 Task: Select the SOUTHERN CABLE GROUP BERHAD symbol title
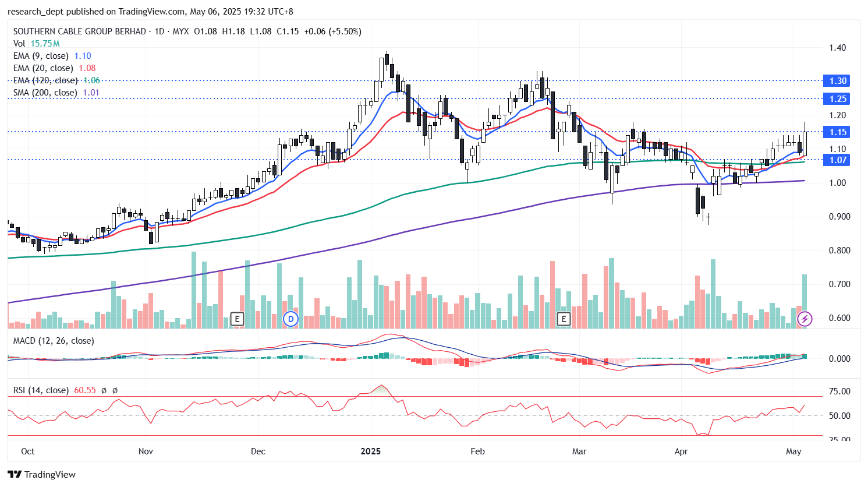pos(80,31)
